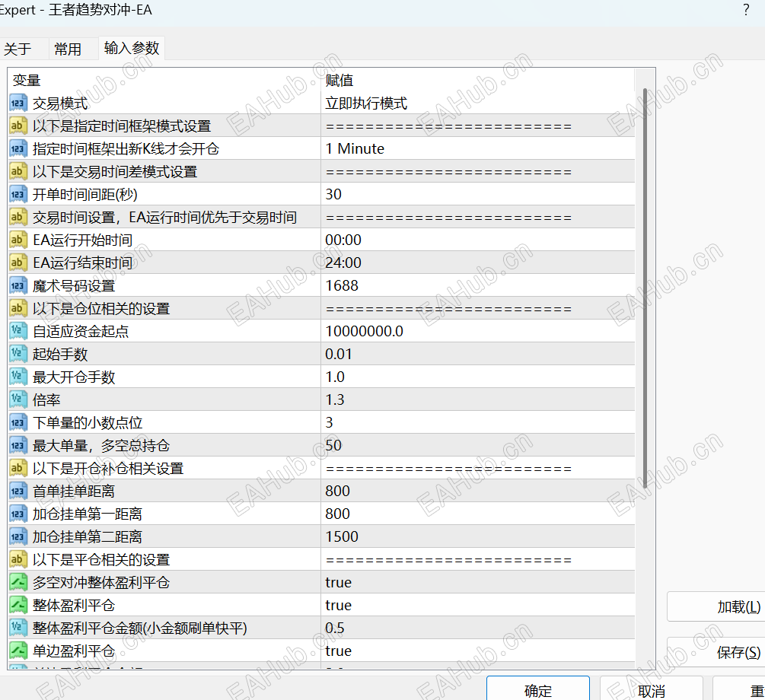765x700 pixels.
Task: Click the green chart icon beside 单边盈利平仓
Action: pos(18,651)
